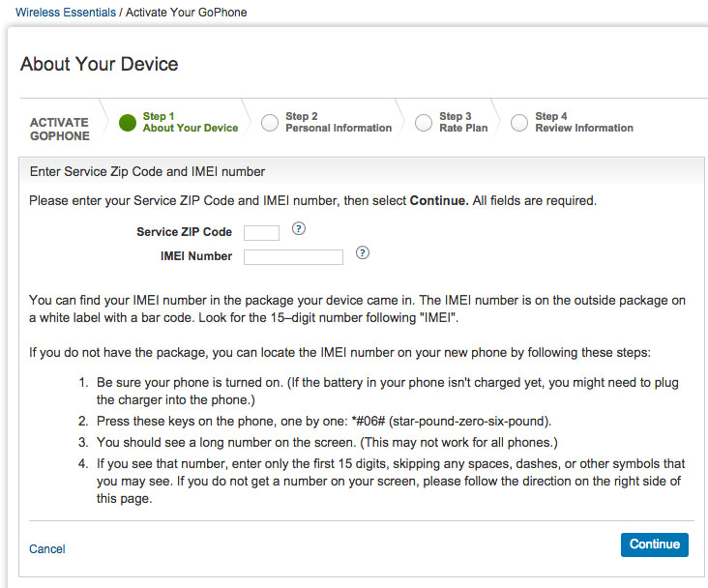Image resolution: width=708 pixels, height=588 pixels.
Task: Click the bold IMEI Number field label
Action: (x=196, y=256)
